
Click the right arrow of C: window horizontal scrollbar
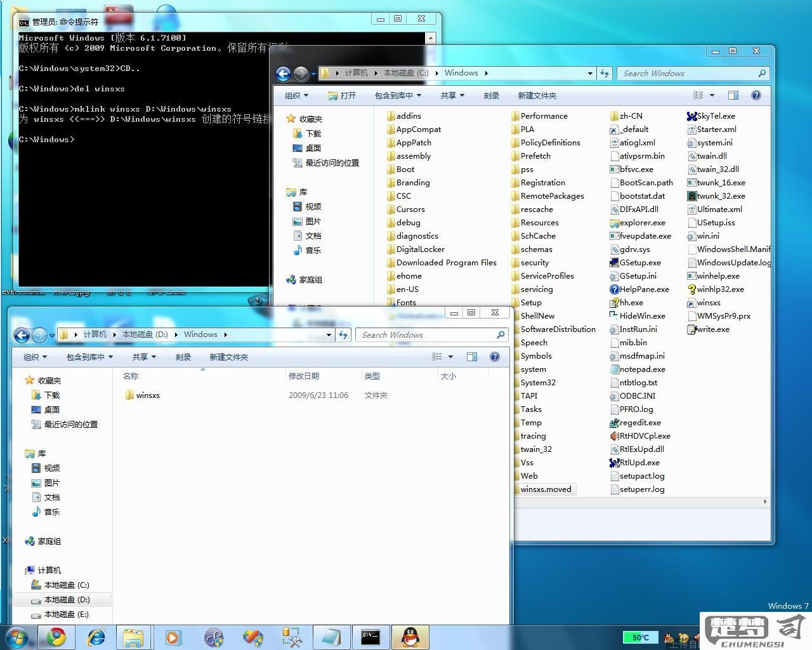point(765,501)
